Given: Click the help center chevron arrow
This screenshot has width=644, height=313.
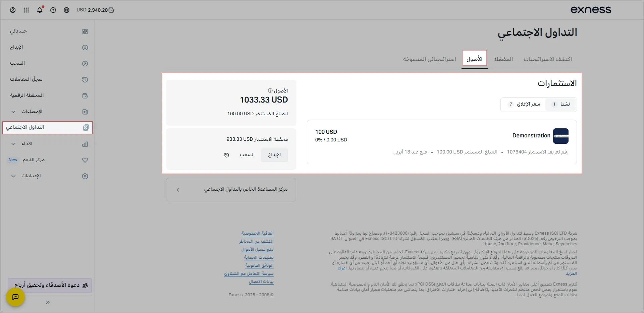Looking at the screenshot, I should [178, 190].
